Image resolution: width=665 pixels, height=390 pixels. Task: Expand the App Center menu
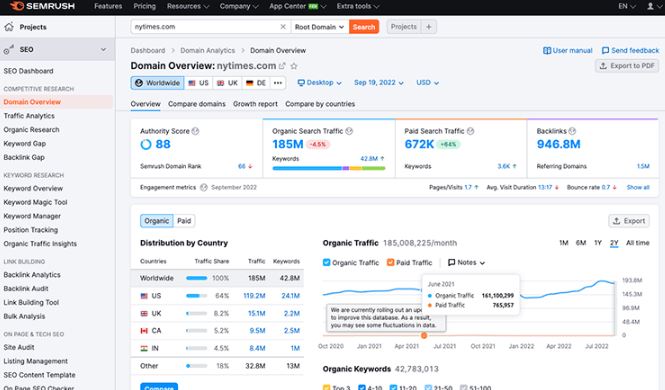coord(297,6)
